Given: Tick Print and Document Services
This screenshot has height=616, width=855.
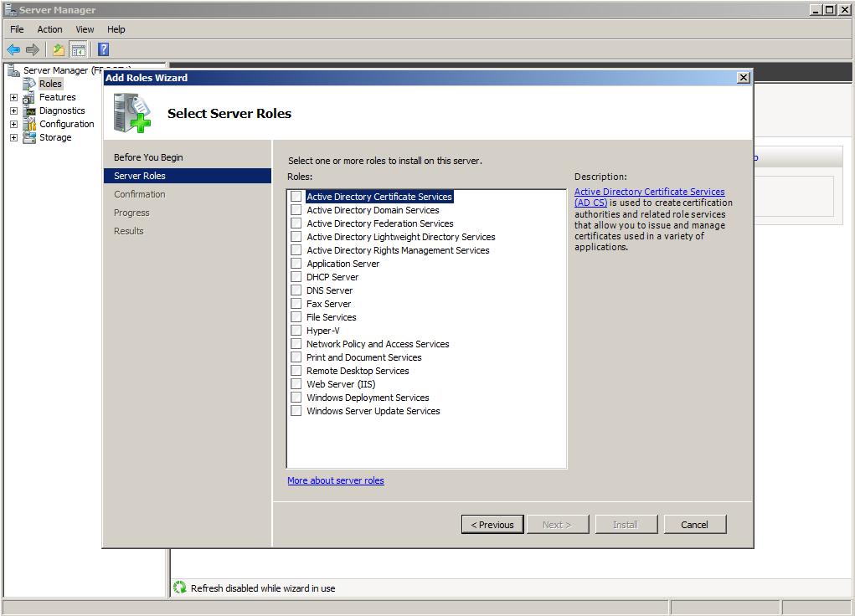Looking at the screenshot, I should click(x=296, y=357).
